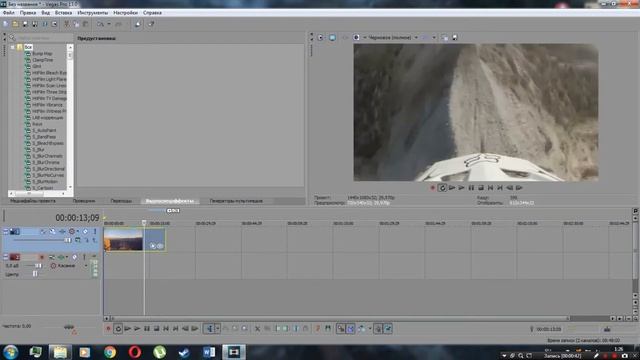Open the Правка menu

click(x=28, y=13)
